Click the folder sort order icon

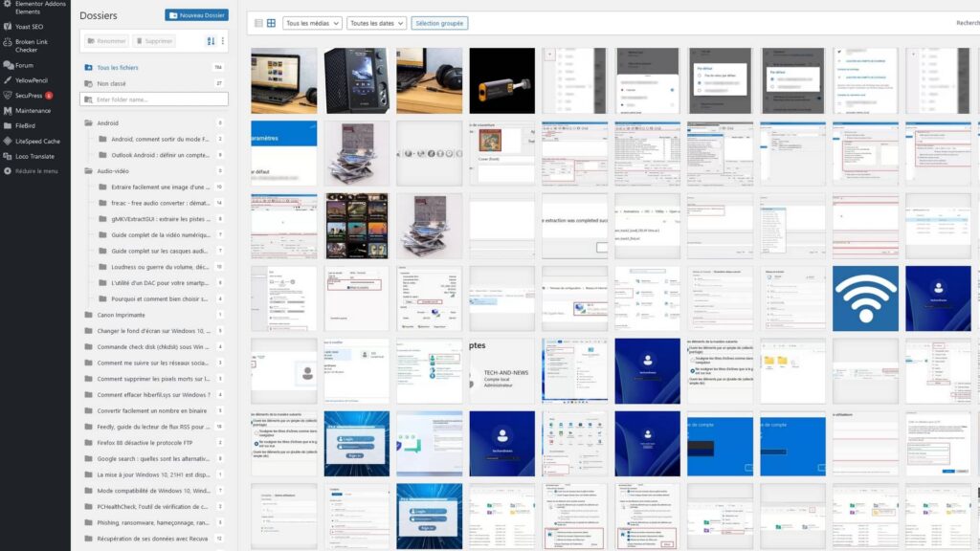click(212, 41)
